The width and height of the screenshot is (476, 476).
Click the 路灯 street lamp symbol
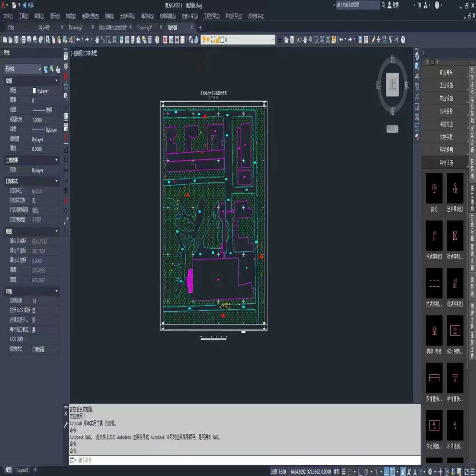pos(434,188)
